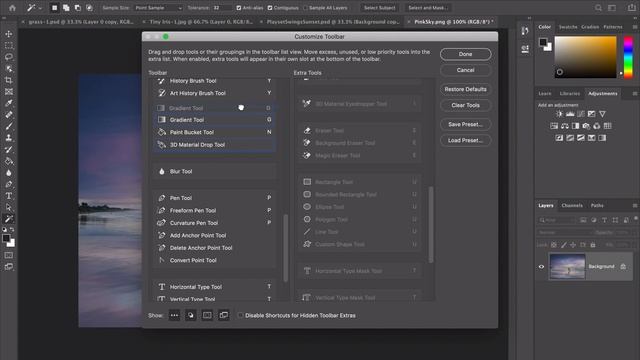Screen dimensions: 640x360
Task: Select the Lasso tool
Action: [9, 57]
